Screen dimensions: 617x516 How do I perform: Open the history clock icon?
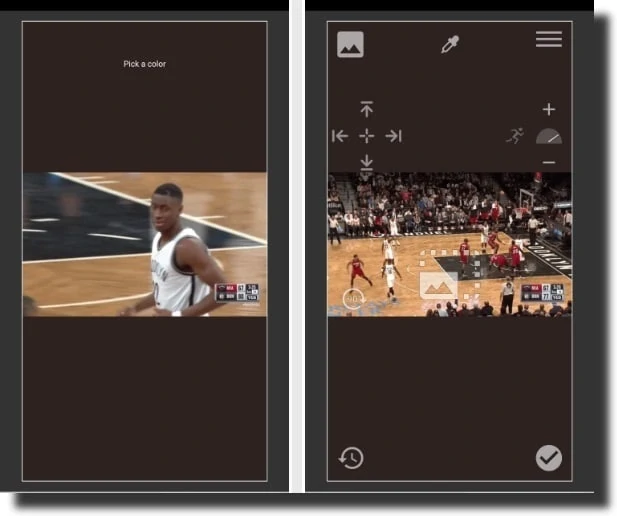pyautogui.click(x=351, y=458)
